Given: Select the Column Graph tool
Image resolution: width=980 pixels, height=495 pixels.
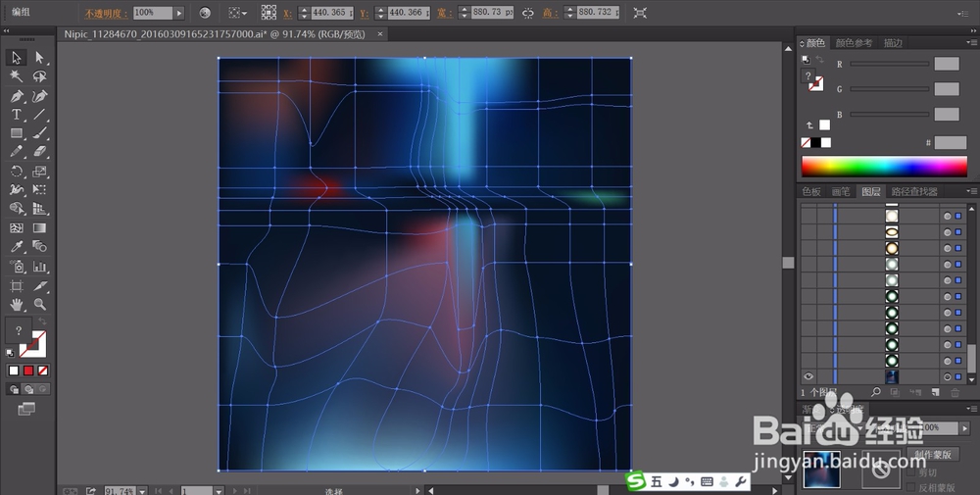Looking at the screenshot, I should pyautogui.click(x=39, y=267).
